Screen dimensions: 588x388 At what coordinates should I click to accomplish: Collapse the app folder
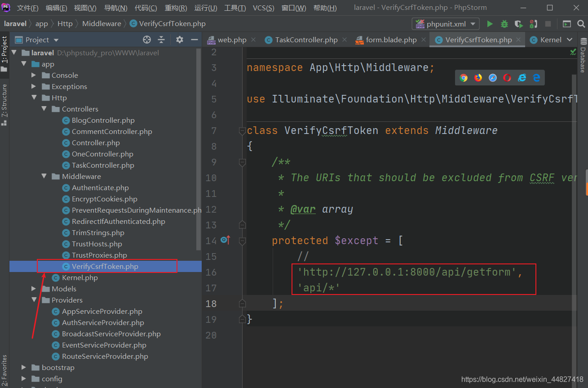pos(24,64)
